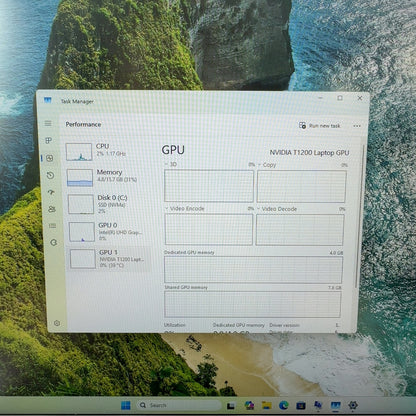
Task: Open File Explorer from the taskbar
Action: 266,405
